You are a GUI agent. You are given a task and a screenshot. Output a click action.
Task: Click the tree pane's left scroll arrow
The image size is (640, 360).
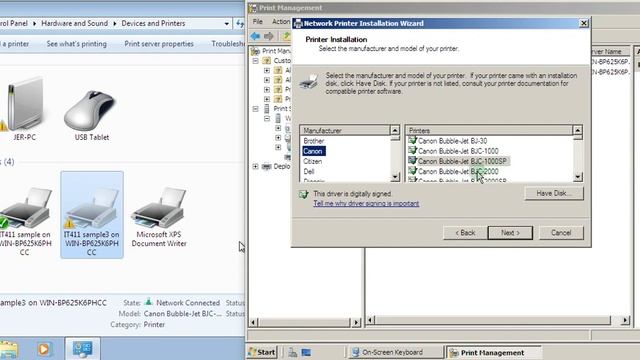pos(253,322)
